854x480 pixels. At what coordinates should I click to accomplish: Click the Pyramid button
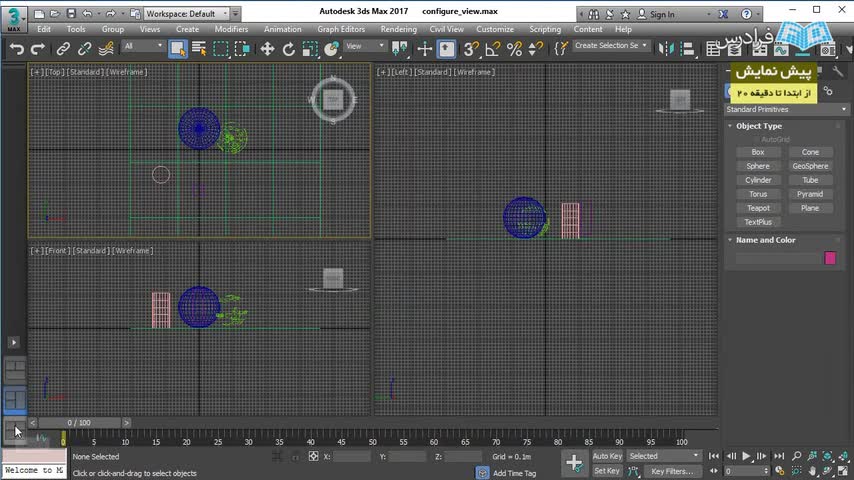tap(810, 194)
